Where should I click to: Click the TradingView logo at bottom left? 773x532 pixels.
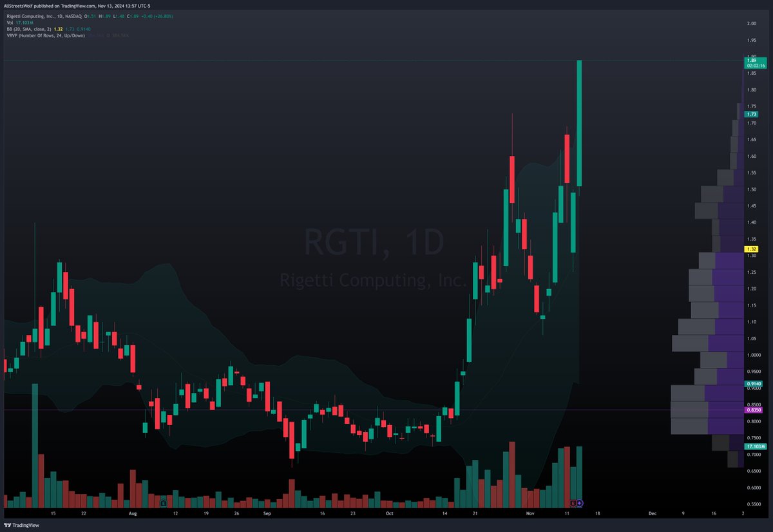point(21,524)
